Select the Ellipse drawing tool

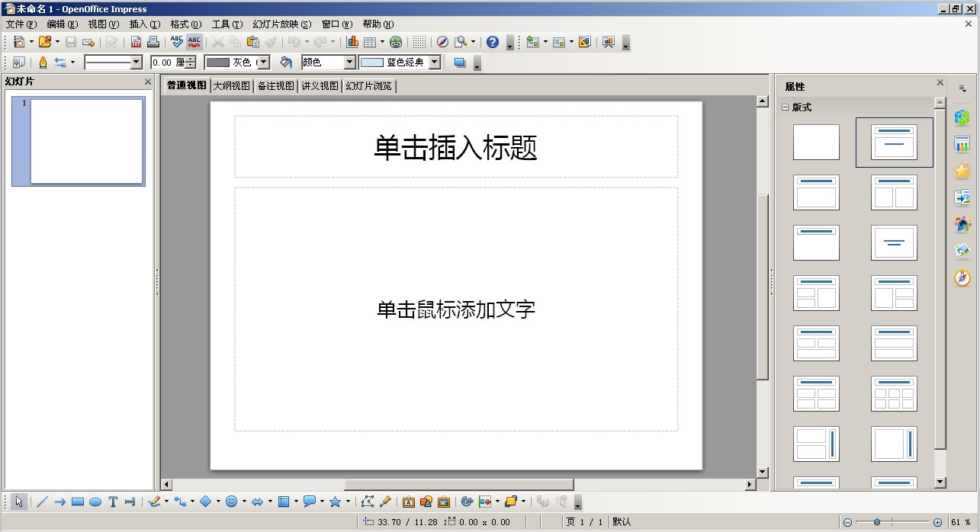click(95, 502)
